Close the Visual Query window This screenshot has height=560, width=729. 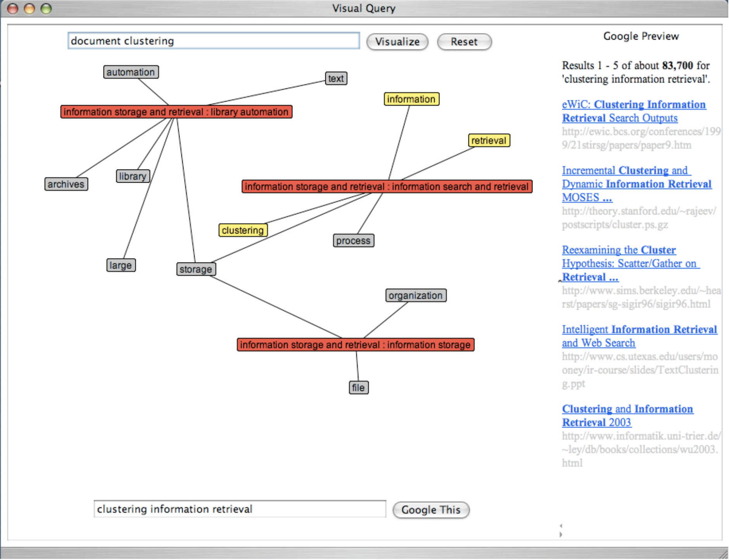click(x=13, y=9)
